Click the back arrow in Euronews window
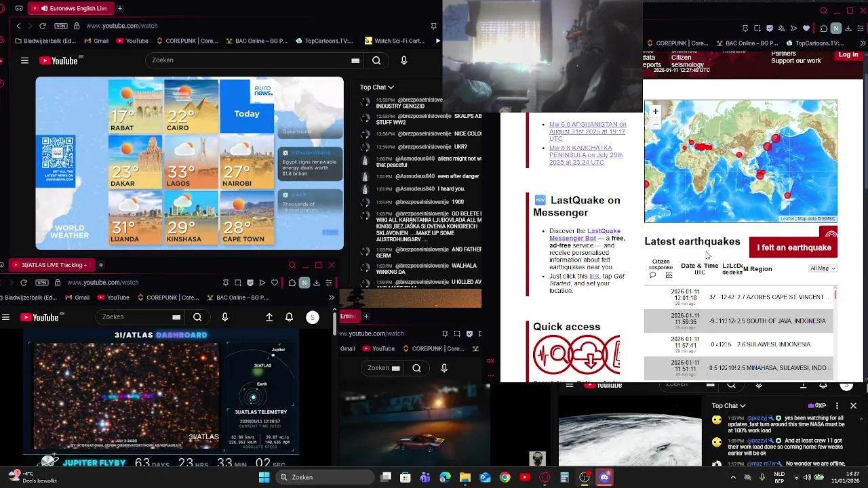 point(18,26)
